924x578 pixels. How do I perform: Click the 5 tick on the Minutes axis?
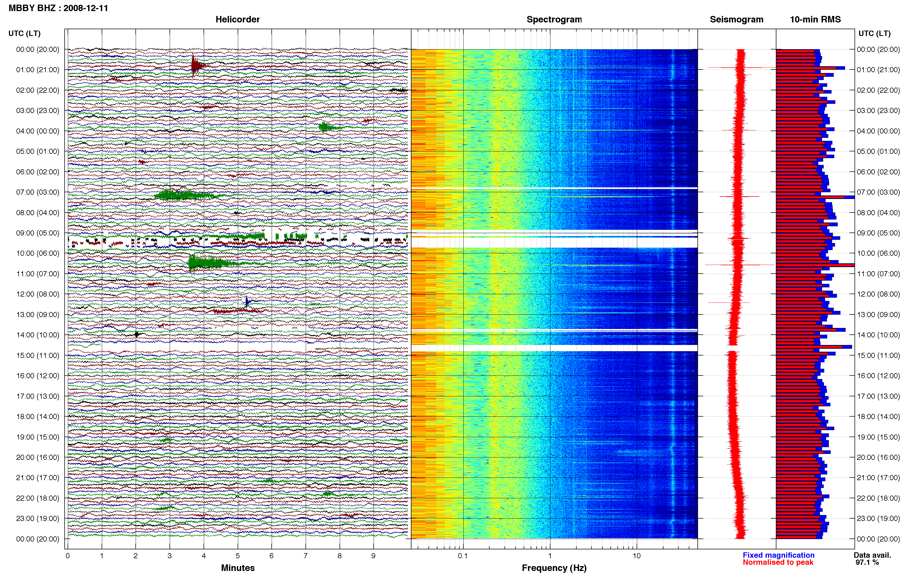[238, 556]
